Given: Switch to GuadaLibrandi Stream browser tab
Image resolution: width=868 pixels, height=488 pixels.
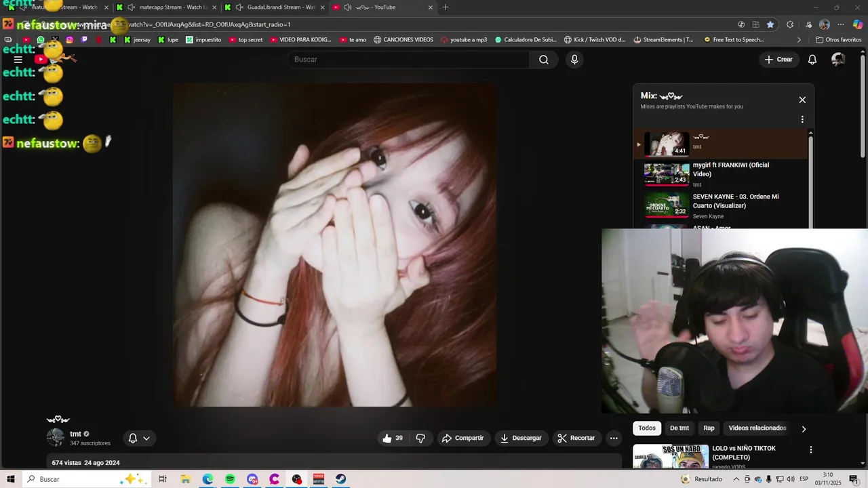Looking at the screenshot, I should tap(276, 7).
